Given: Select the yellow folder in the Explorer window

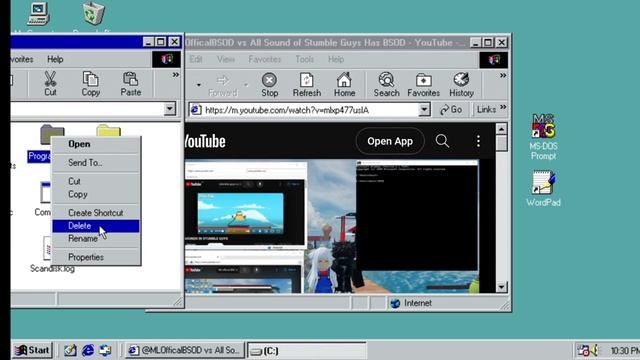Looking at the screenshot, I should pyautogui.click(x=109, y=131).
